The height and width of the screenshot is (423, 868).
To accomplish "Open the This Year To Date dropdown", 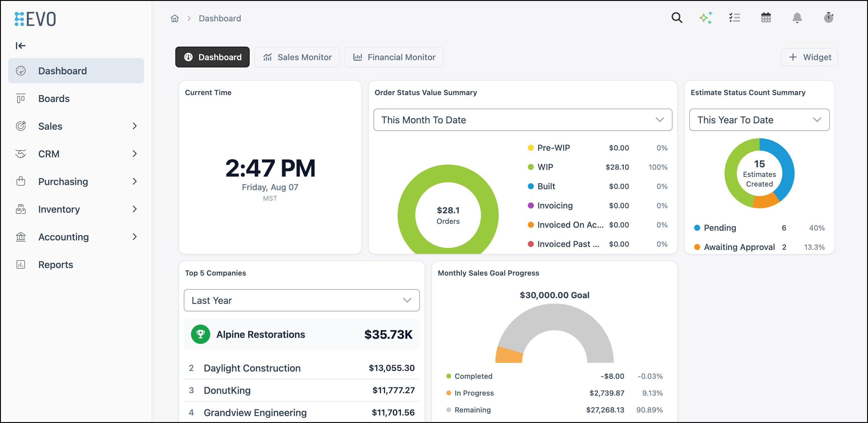I will (759, 120).
